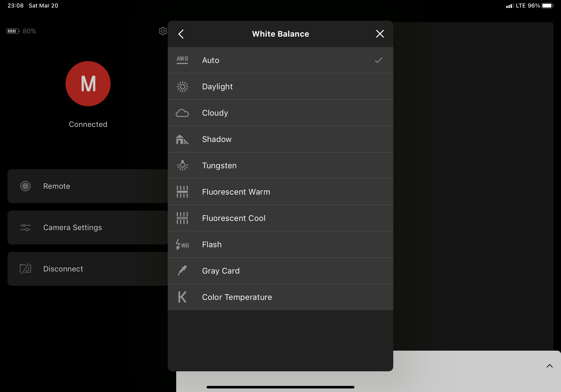Click the AWB auto white balance icon

(x=182, y=60)
